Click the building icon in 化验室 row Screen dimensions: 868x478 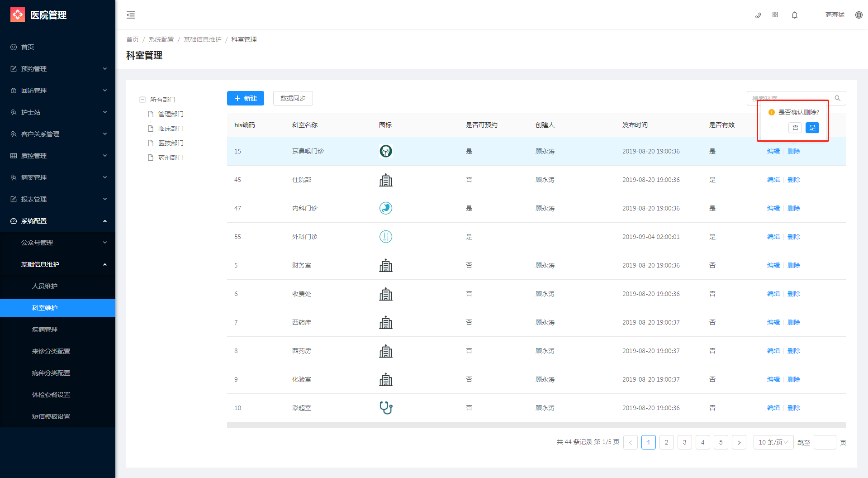pyautogui.click(x=386, y=379)
